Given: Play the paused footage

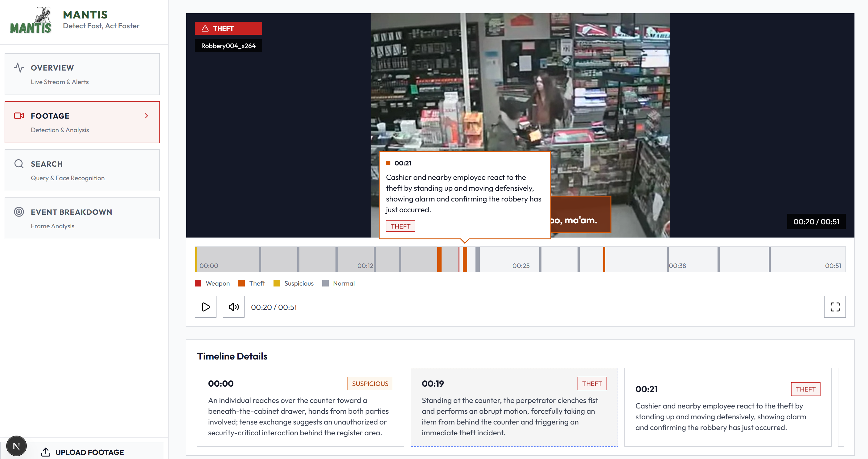Looking at the screenshot, I should (x=206, y=307).
